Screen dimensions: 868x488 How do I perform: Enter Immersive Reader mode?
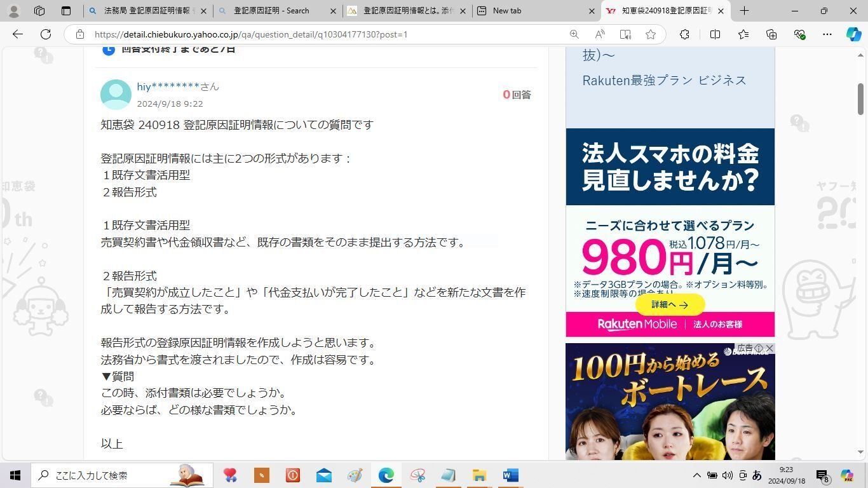tap(625, 34)
